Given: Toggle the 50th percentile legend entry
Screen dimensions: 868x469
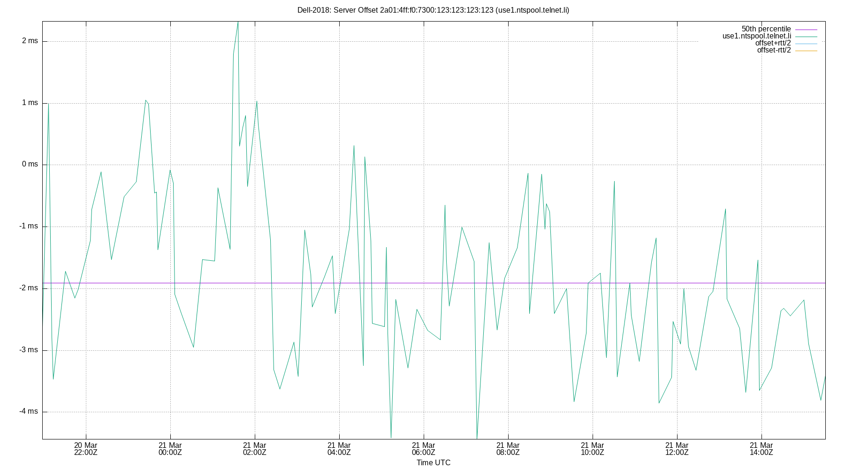Looking at the screenshot, I should [x=767, y=28].
